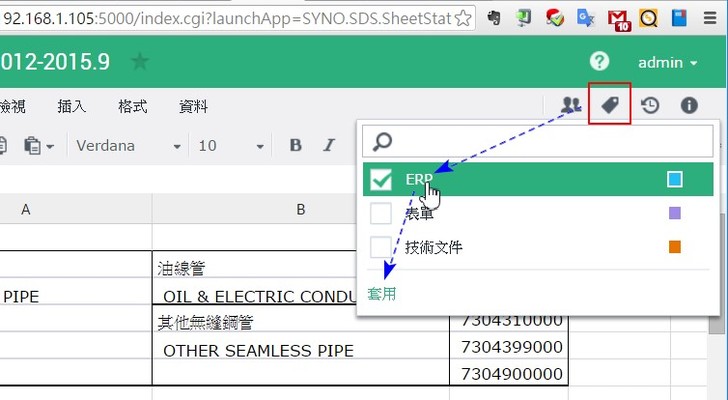This screenshot has height=400, width=728.
Task: Open Google Translate extension
Action: click(x=585, y=18)
